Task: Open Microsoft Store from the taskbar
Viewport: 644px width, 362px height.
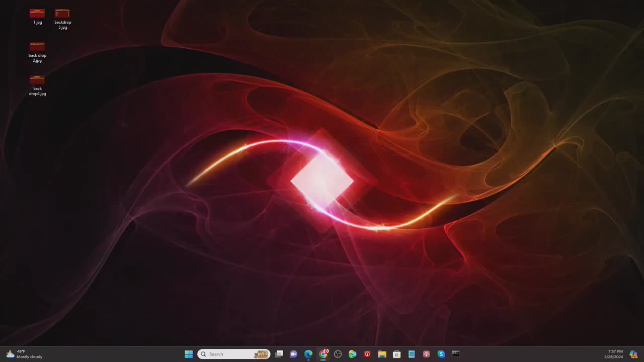Action: pyautogui.click(x=396, y=354)
